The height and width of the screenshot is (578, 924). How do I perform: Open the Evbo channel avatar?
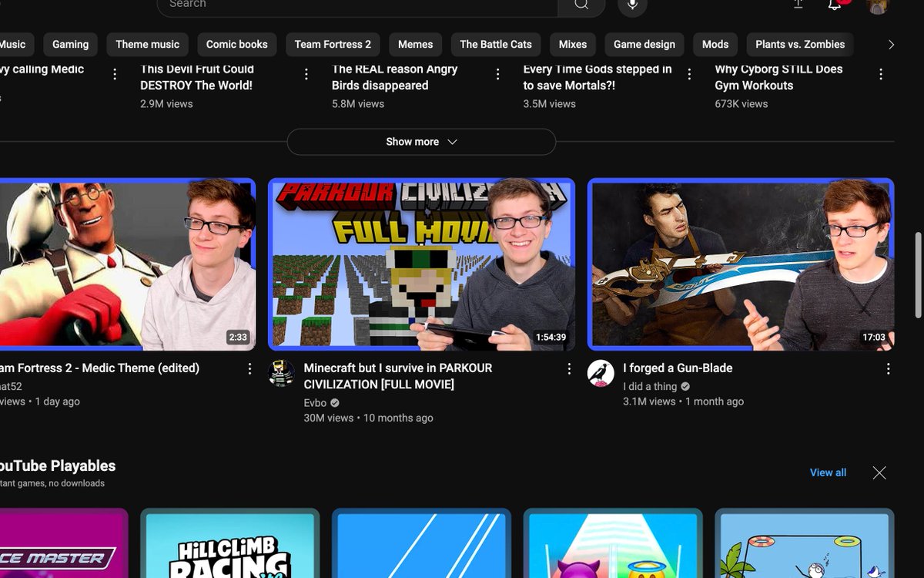pyautogui.click(x=281, y=373)
